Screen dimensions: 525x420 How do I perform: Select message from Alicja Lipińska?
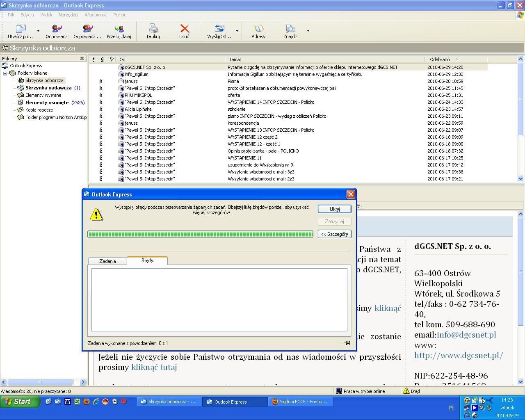(288, 109)
